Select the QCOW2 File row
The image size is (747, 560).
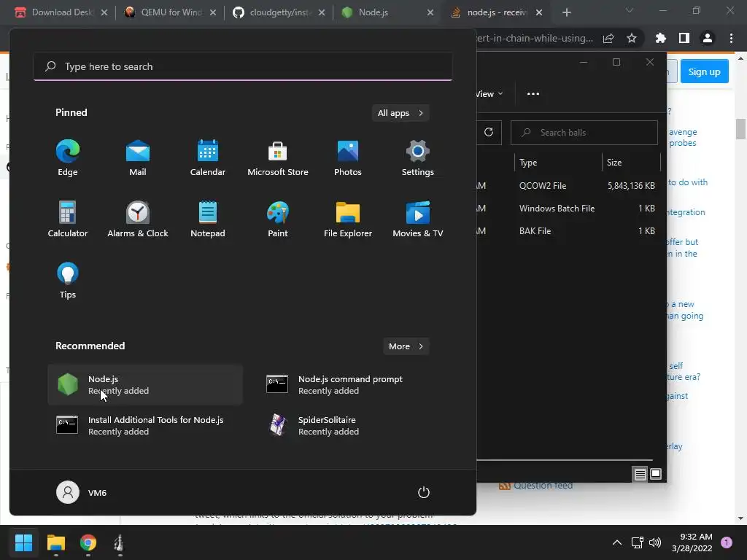pyautogui.click(x=567, y=186)
